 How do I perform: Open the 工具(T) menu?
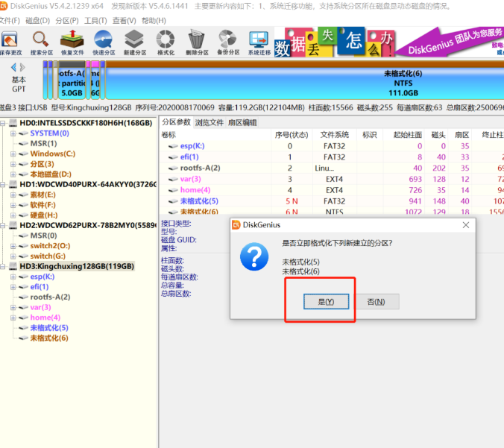click(95, 21)
